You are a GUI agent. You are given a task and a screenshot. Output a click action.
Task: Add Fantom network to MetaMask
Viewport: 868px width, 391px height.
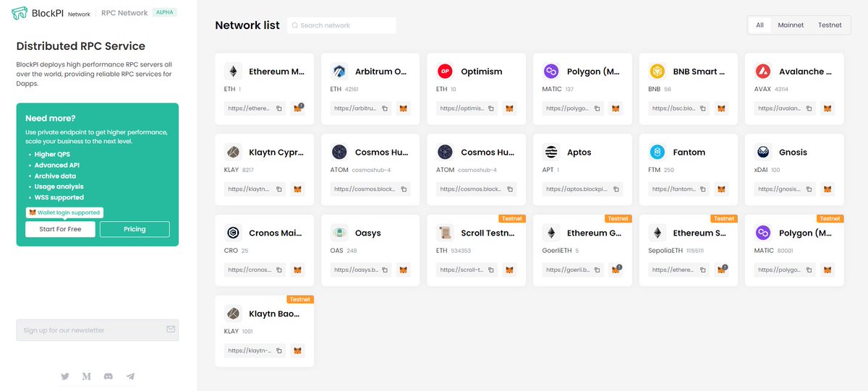coord(721,189)
